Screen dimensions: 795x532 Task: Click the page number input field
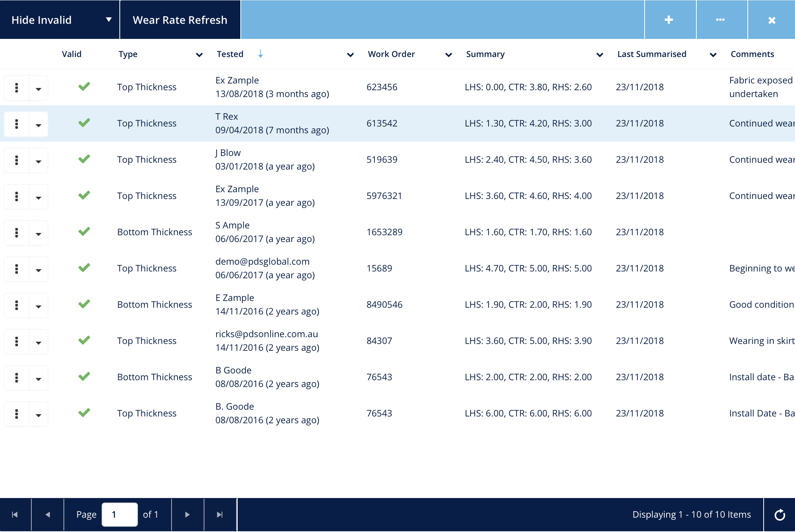[119, 515]
